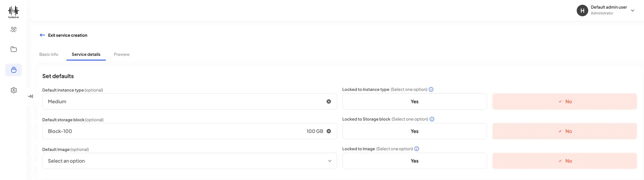Select Yes for Locked to Image
Screen dimensions: 644x180
[x=415, y=161]
